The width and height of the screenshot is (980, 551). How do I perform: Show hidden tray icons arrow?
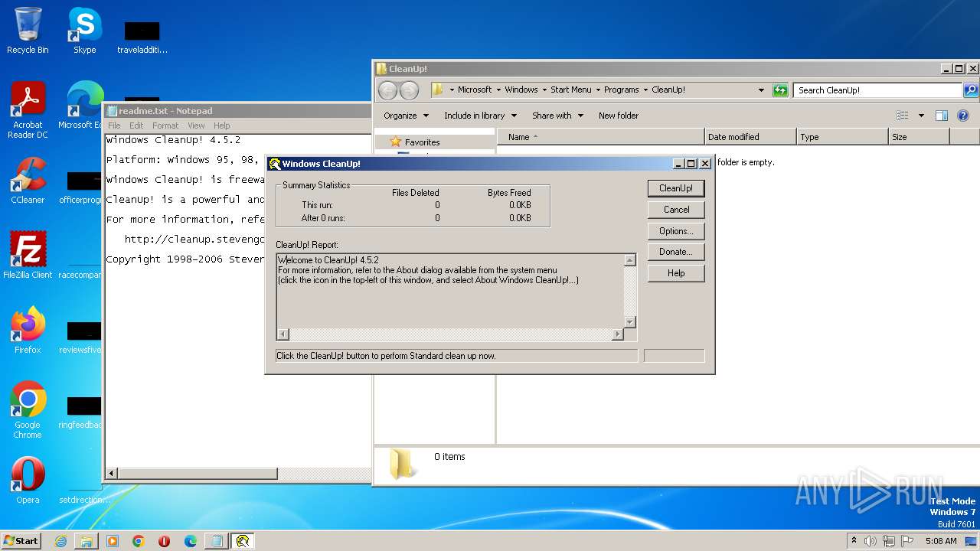pyautogui.click(x=854, y=541)
